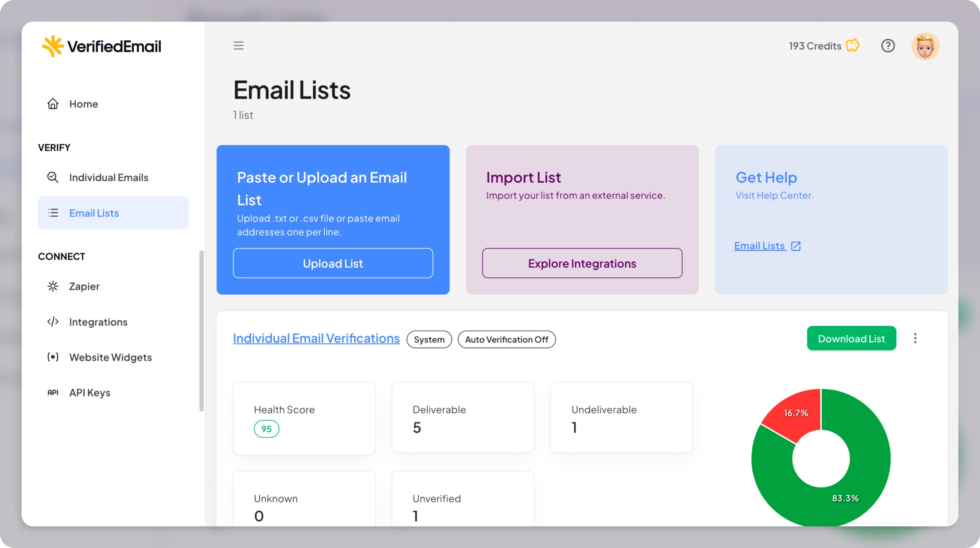980x548 pixels.
Task: Click the VerifiedEmail logo
Action: [101, 46]
